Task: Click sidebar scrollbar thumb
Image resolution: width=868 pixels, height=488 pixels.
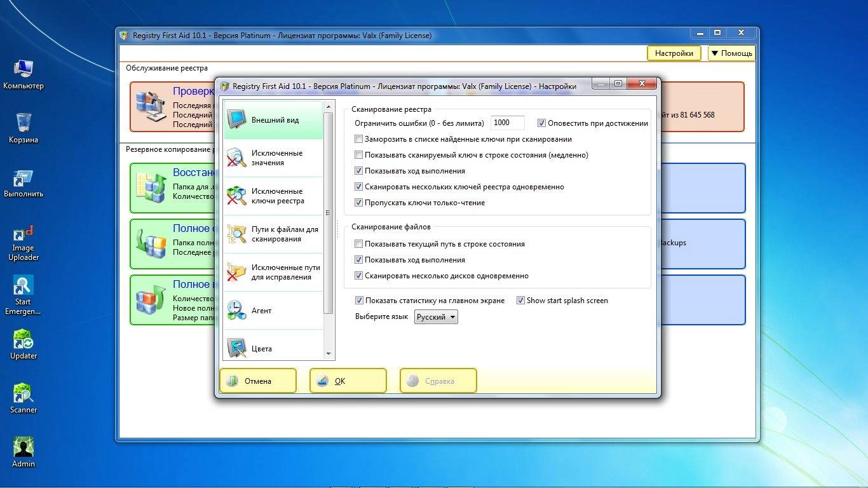Action: pyautogui.click(x=329, y=213)
